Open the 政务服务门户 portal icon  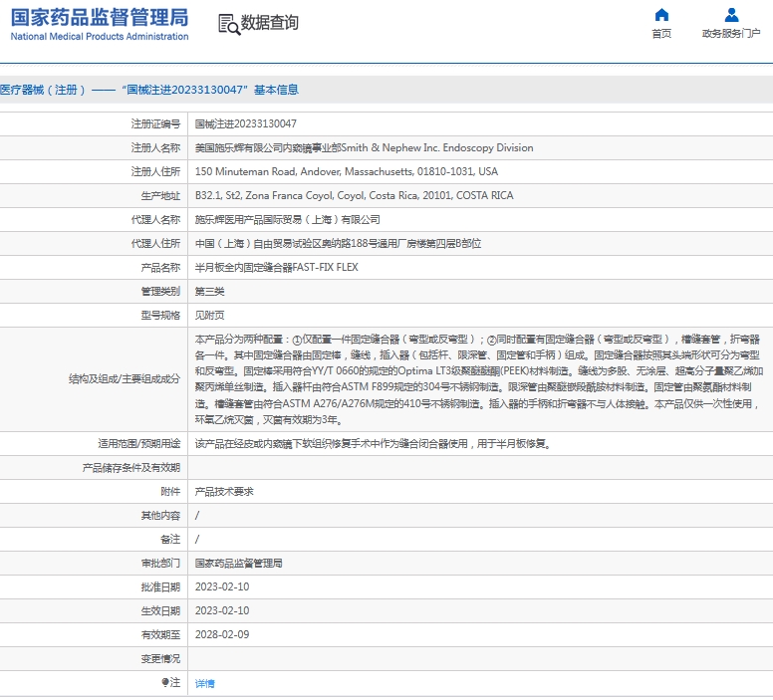point(731,15)
